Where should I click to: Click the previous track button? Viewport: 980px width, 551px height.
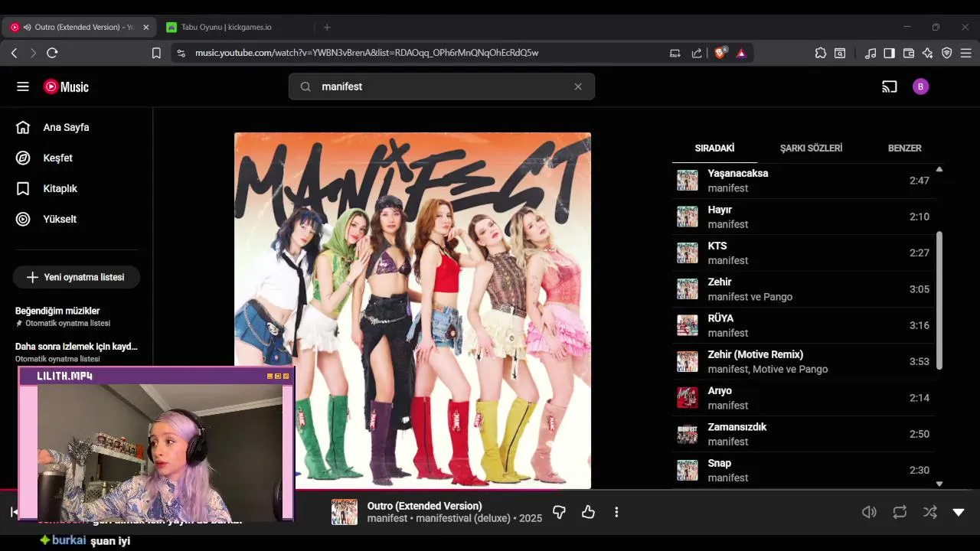coord(13,512)
